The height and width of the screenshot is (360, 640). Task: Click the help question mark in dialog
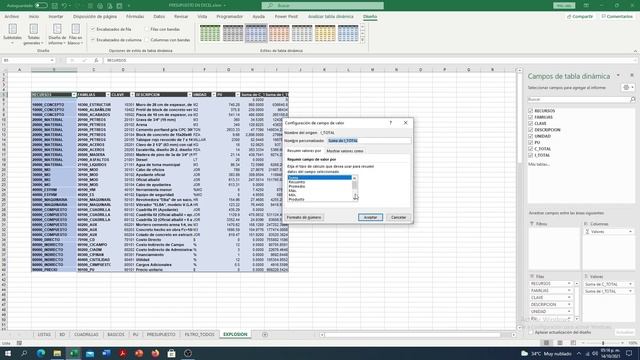(391, 122)
